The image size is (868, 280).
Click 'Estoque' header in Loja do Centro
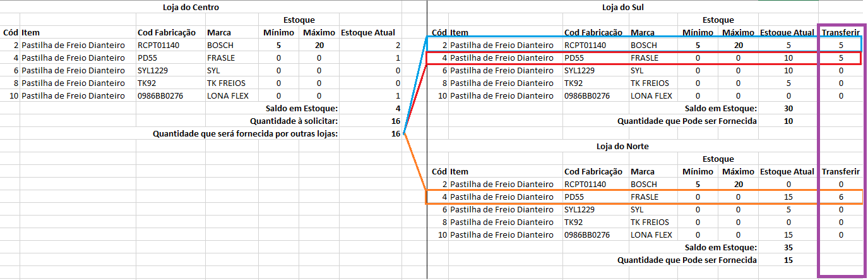(x=299, y=20)
